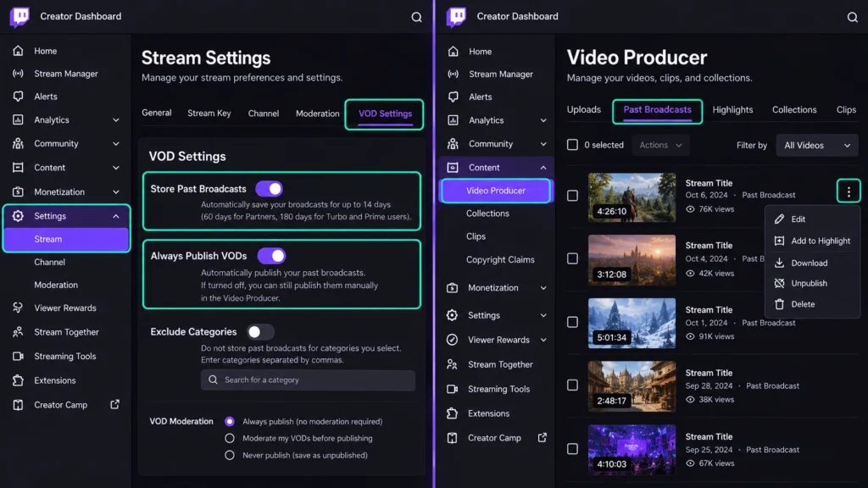Check the Oct 1, 2024 broadcast checkbox
Image resolution: width=868 pixels, height=488 pixels.
click(x=572, y=322)
